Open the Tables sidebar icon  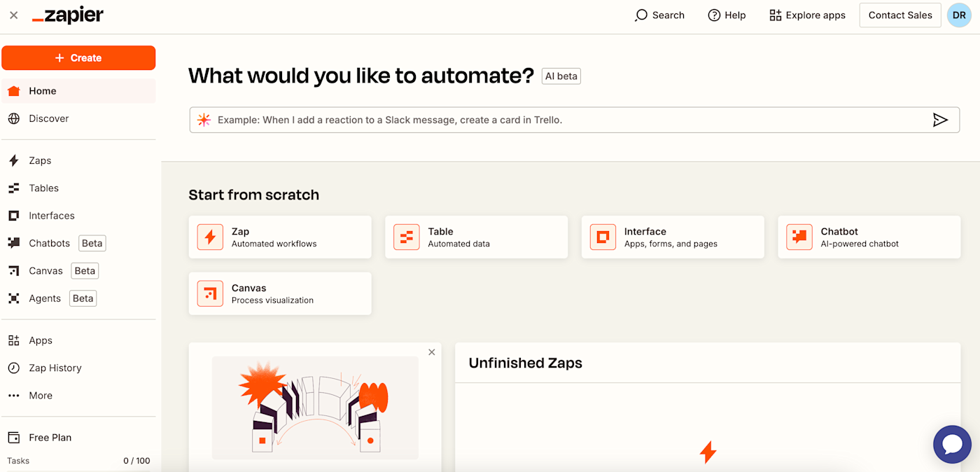tap(14, 188)
